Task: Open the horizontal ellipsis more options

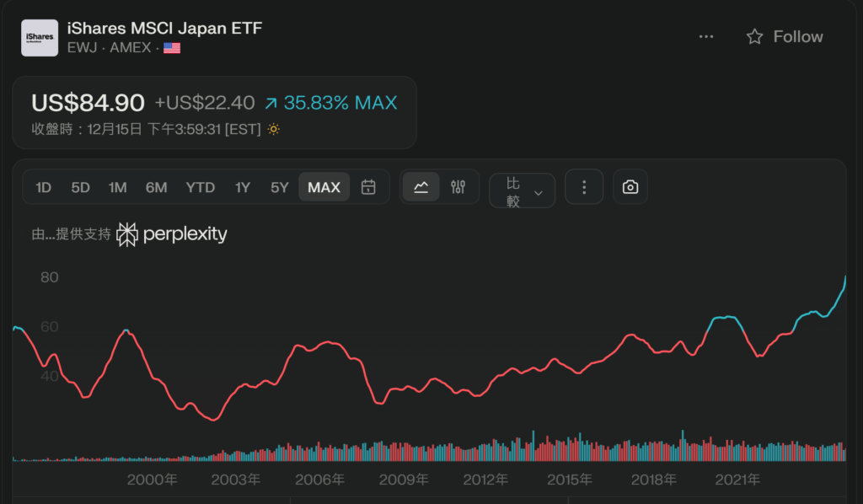Action: (706, 36)
